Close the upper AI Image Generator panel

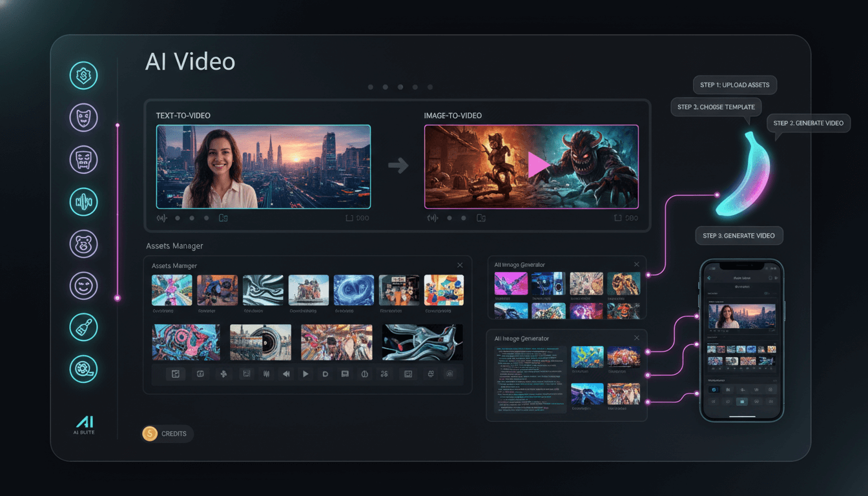click(x=636, y=264)
